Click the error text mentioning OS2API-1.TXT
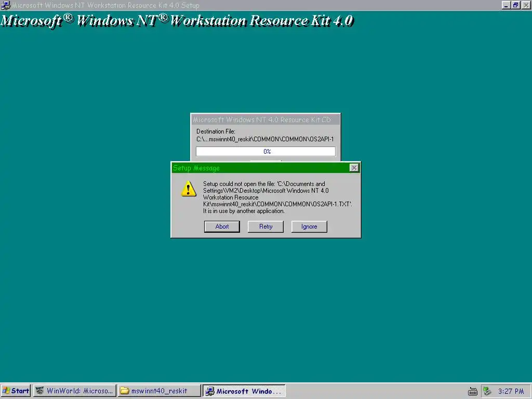This screenshot has height=399, width=532. [277, 197]
